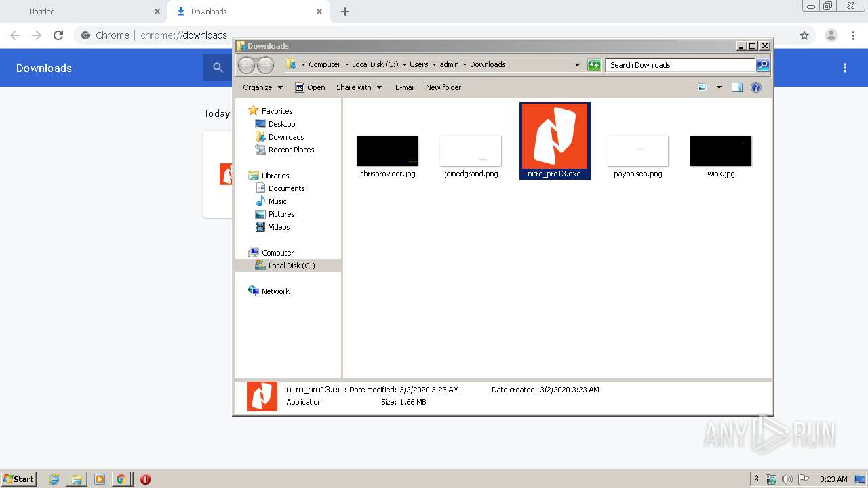Toggle the preview pane icon
The height and width of the screenshot is (488, 868).
pyautogui.click(x=737, y=87)
